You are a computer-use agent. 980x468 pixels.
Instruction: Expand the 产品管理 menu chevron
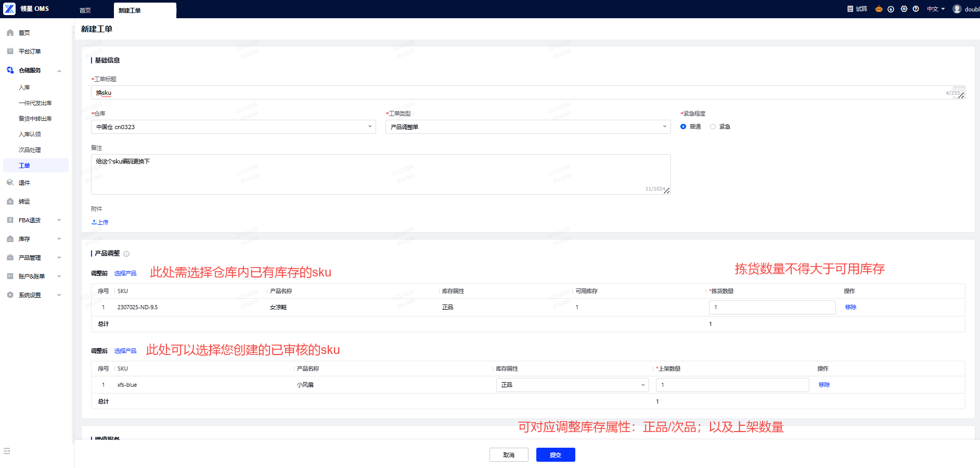[x=59, y=258]
